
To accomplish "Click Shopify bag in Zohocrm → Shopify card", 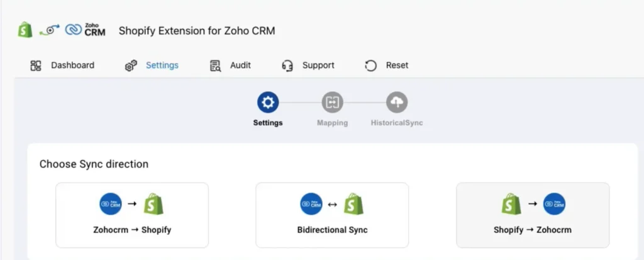I will pos(153,203).
